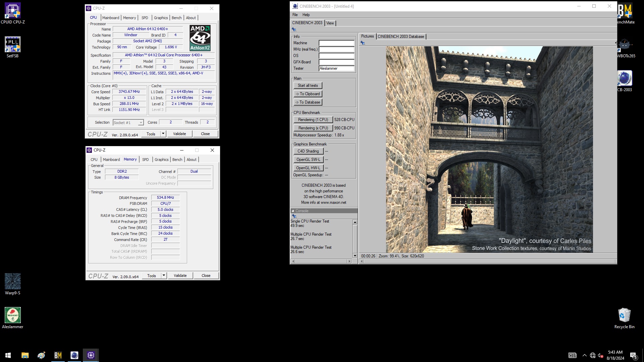Open About tab in CPU-Z processor window
The image size is (644, 362).
coord(191,18)
